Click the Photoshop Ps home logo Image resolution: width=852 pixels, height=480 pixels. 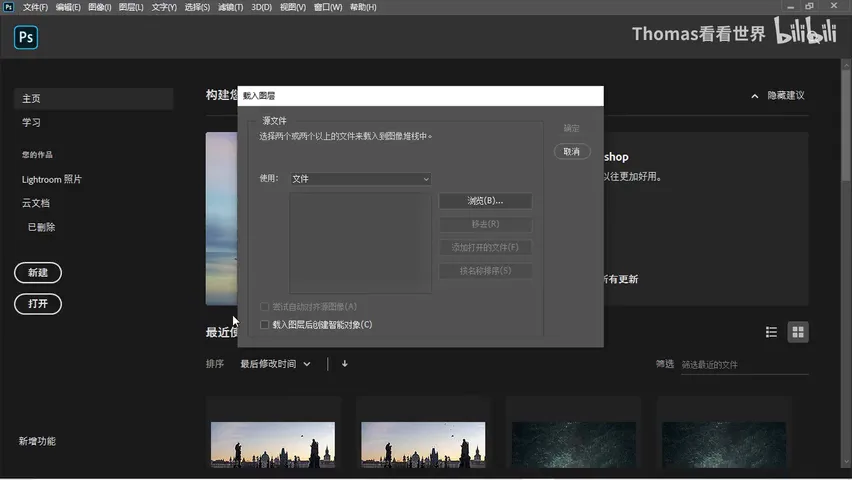26,37
